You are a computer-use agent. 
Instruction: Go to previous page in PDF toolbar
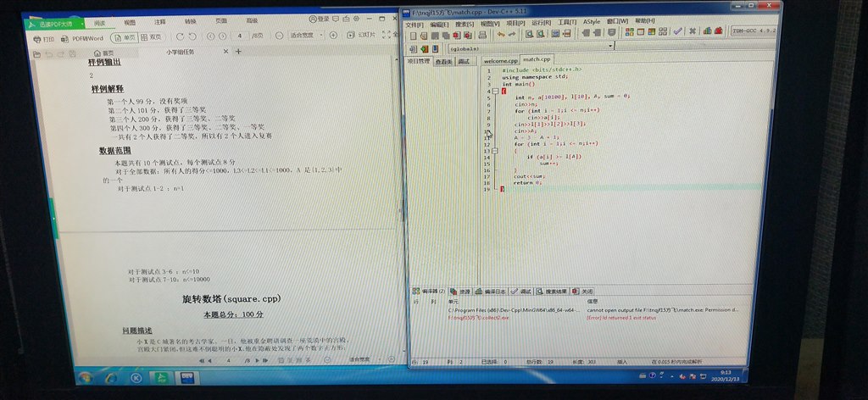click(x=210, y=36)
